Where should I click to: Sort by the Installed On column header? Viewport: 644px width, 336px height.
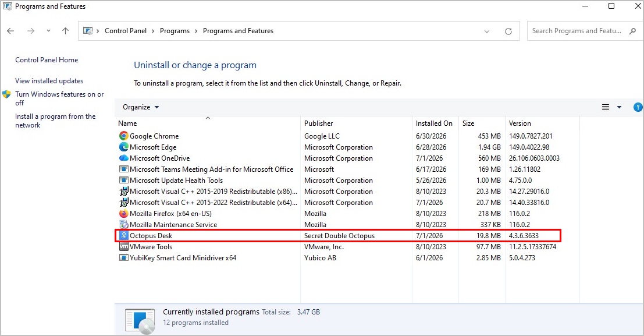(x=434, y=123)
